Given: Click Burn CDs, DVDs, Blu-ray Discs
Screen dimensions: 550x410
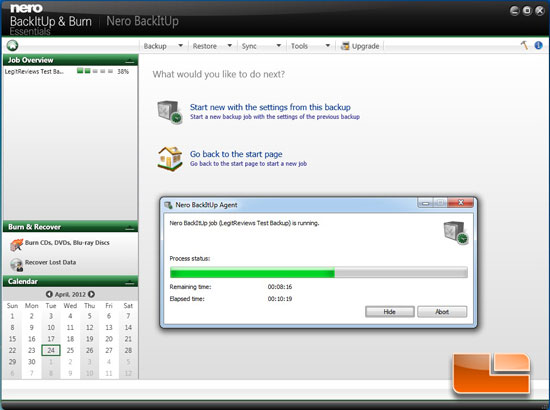Looking at the screenshot, I should pyautogui.click(x=67, y=243).
